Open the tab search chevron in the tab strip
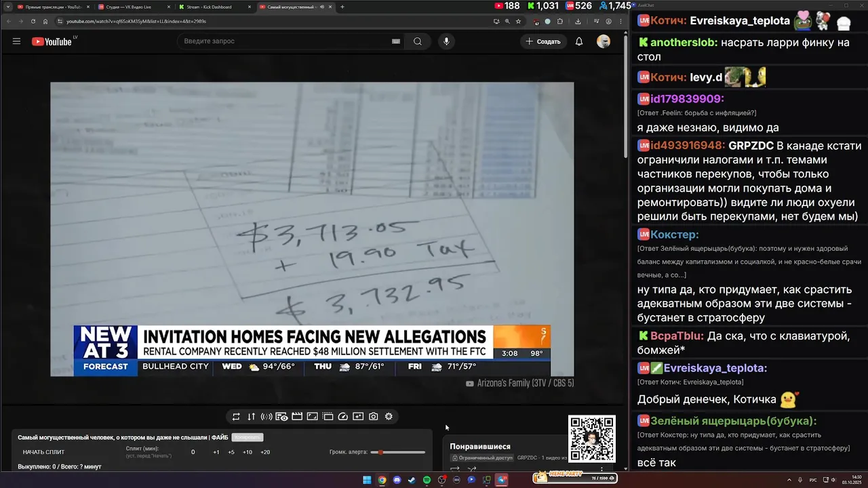 7,7
